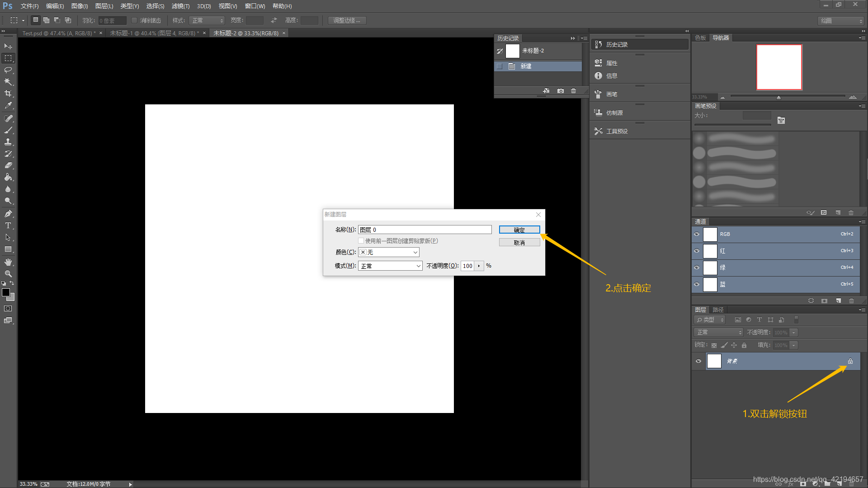Screen dimensions: 868x488
Task: Click the foreground color swatch
Action: pos(6,292)
